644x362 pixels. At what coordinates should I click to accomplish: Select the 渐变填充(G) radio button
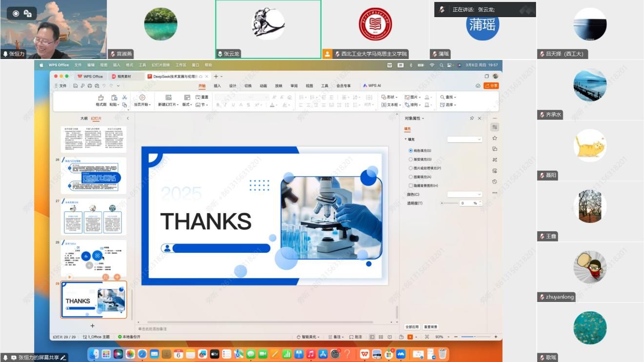(x=411, y=160)
